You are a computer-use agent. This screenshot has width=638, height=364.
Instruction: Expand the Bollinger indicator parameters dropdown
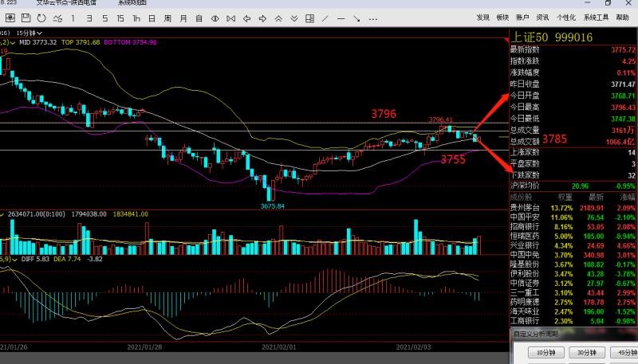(x=13, y=43)
